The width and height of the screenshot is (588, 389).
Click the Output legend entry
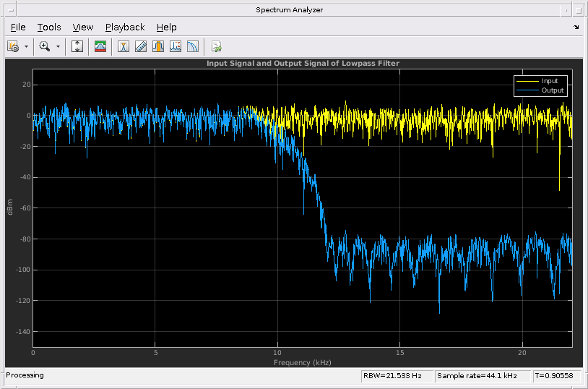coord(551,90)
